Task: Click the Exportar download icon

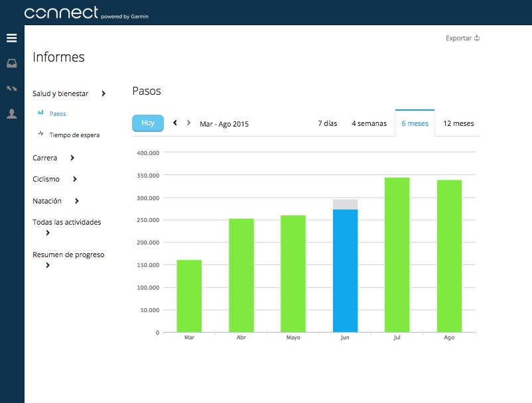Action: click(477, 38)
